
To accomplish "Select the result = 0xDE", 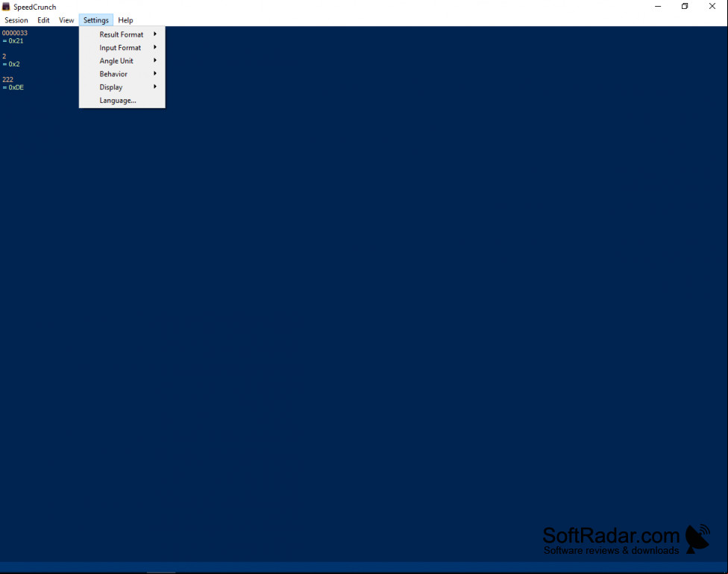I will click(x=13, y=87).
